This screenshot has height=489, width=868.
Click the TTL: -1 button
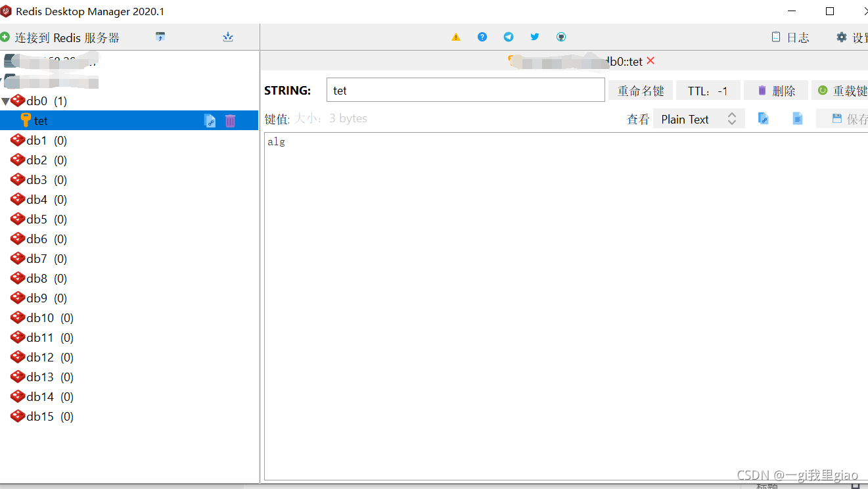tap(708, 91)
